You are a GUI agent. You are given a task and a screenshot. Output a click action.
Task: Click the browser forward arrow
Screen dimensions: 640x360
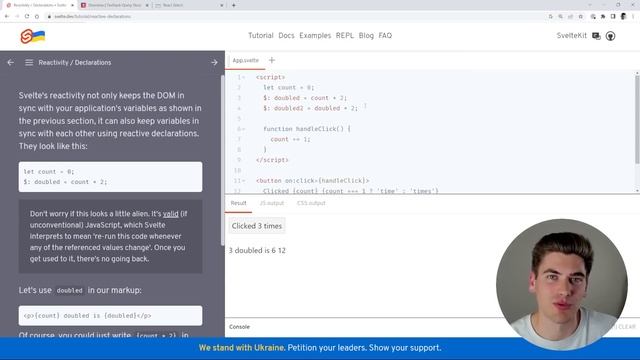(x=17, y=16)
